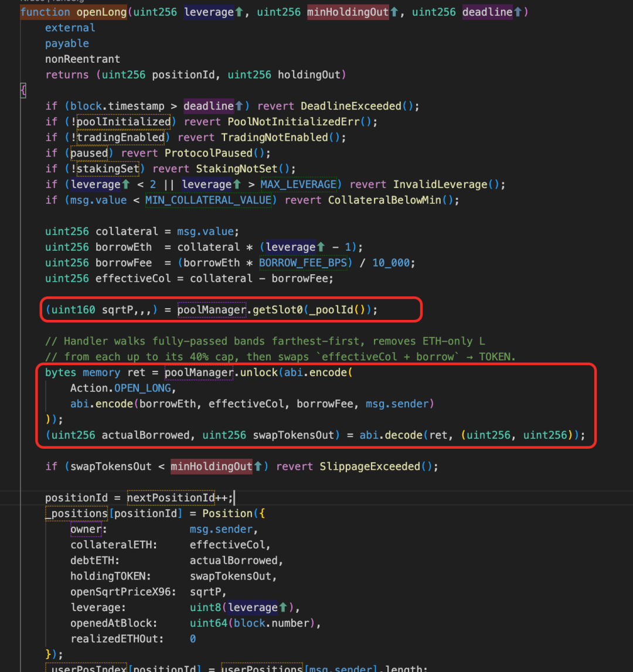Screen dimensions: 633x672
Task: Click the tradingEnabled state variable
Action: (x=121, y=137)
